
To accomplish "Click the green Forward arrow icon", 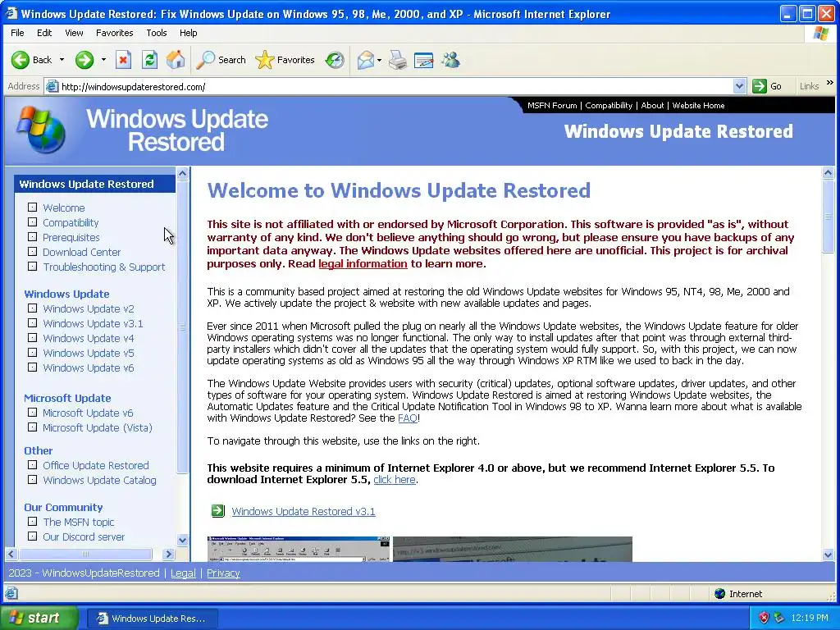I will [x=84, y=60].
